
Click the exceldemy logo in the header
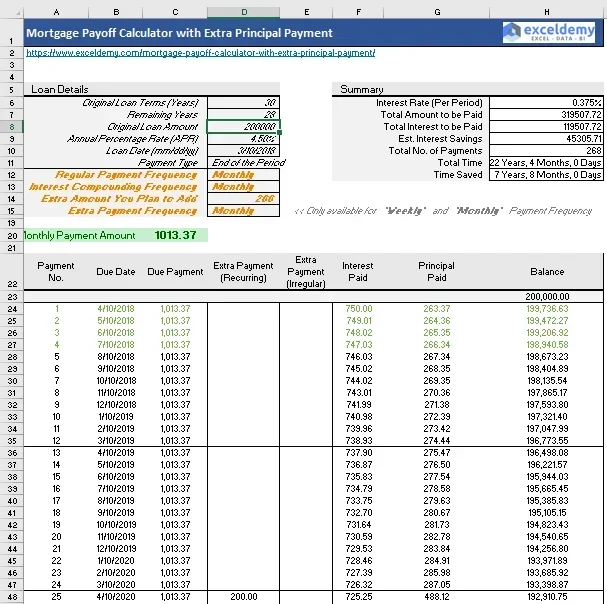(x=549, y=32)
